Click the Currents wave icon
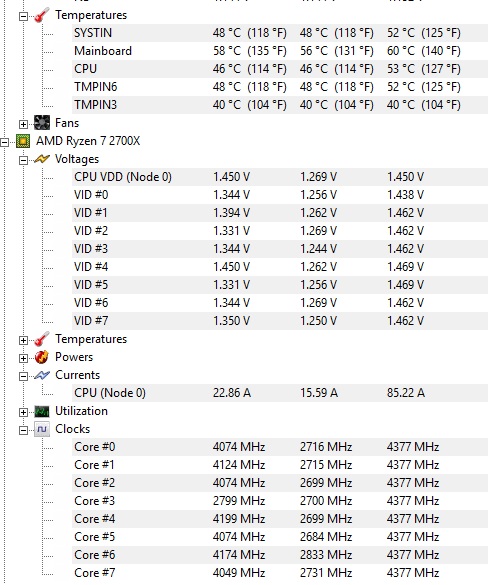 coord(41,375)
